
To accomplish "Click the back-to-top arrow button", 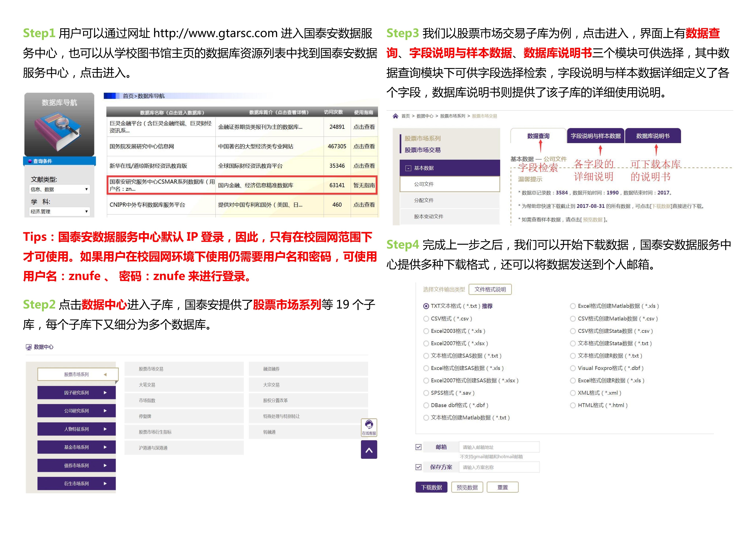I will click(x=369, y=450).
